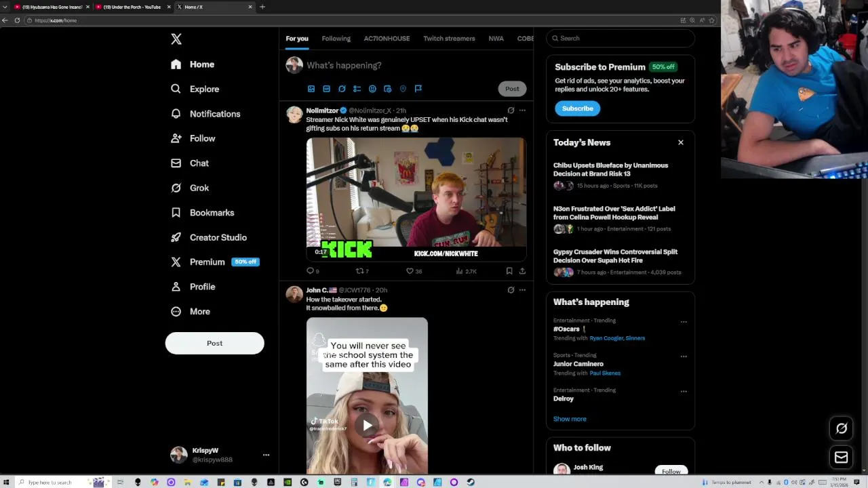Open the options menu on the Nolimitzor post

pos(522,110)
